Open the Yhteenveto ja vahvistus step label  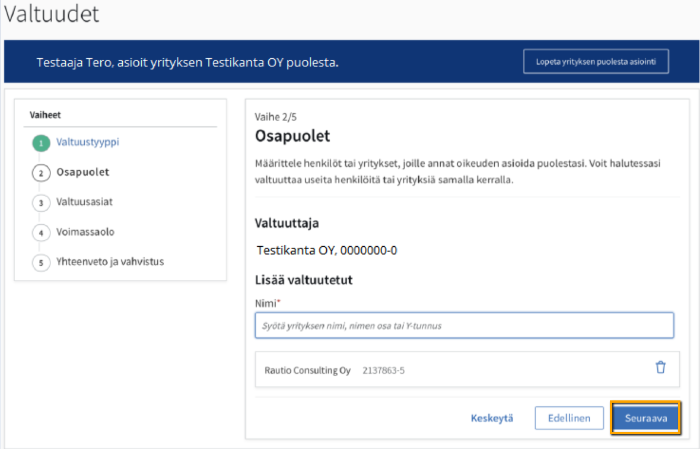[x=110, y=262]
